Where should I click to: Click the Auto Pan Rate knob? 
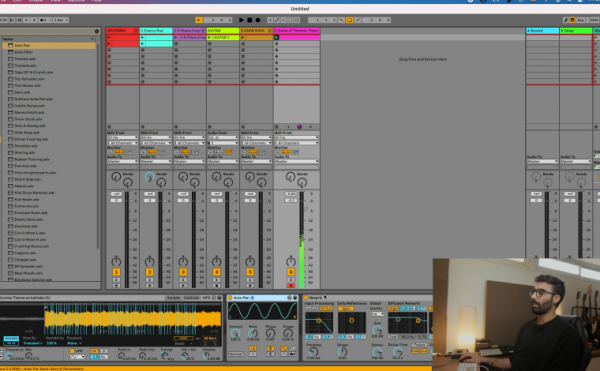coord(253,333)
